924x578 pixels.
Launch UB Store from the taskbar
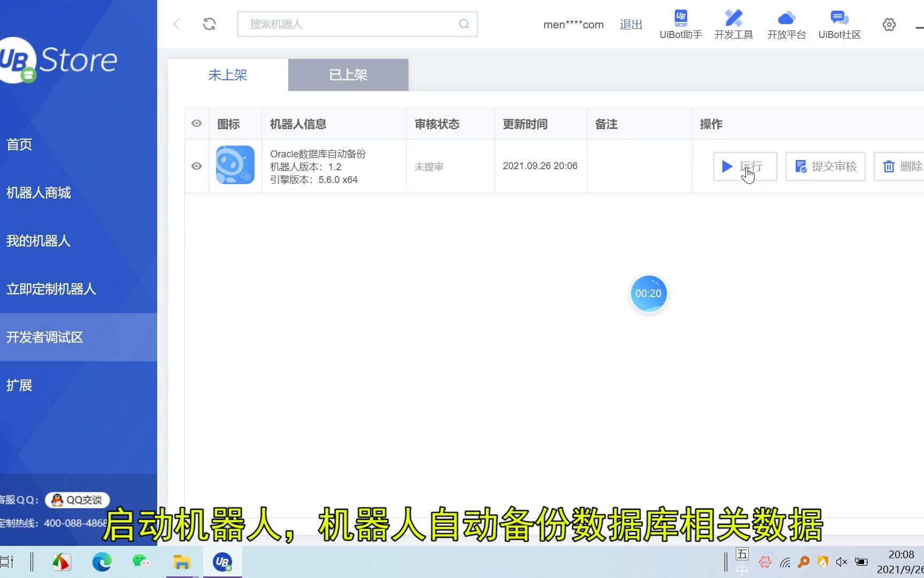(221, 561)
